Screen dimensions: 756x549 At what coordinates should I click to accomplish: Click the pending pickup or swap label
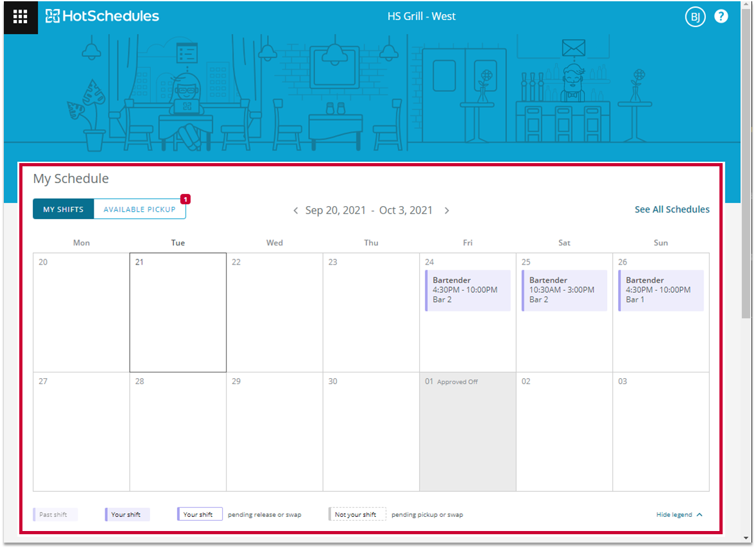[x=427, y=515]
